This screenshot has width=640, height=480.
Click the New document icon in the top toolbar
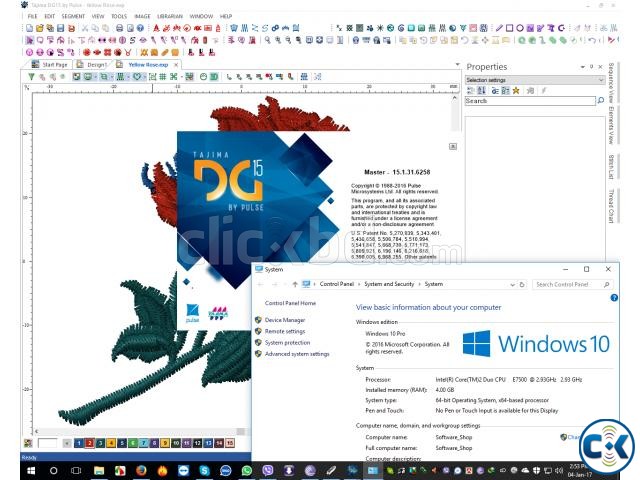27,28
